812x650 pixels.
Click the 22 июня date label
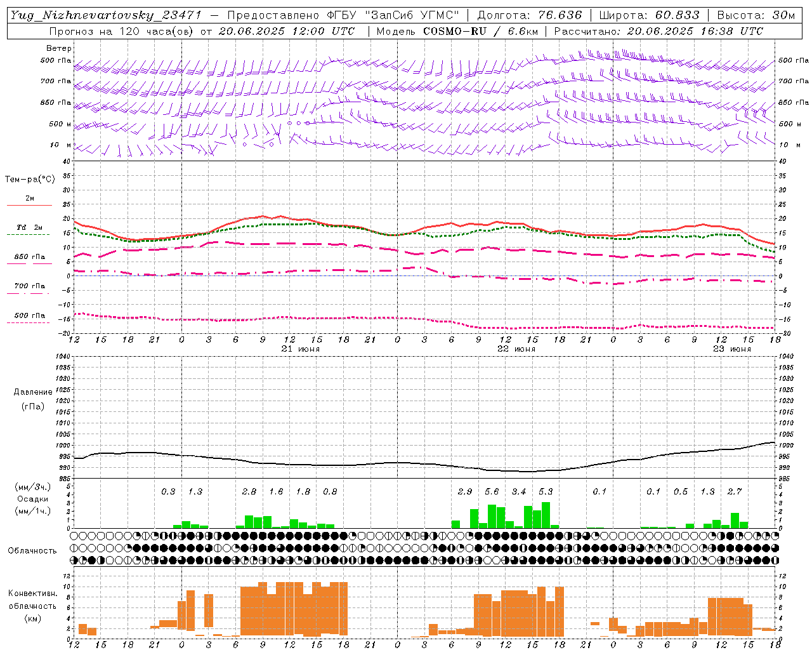[516, 349]
